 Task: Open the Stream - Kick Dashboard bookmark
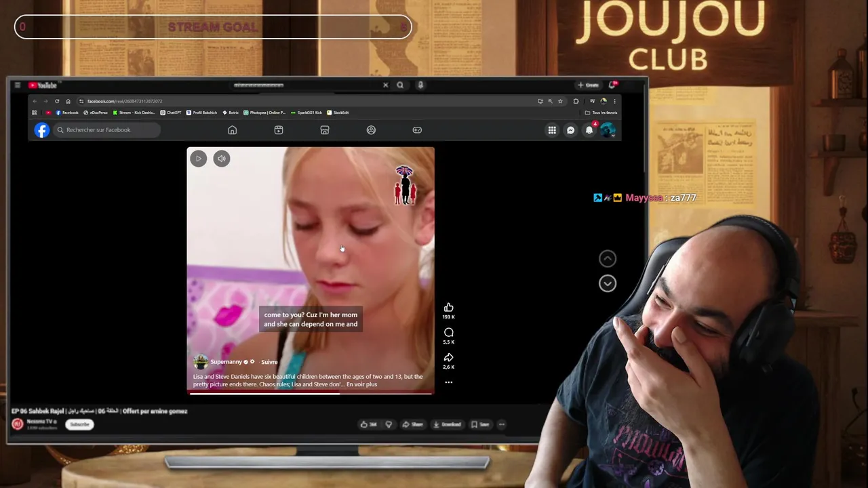pyautogui.click(x=134, y=113)
